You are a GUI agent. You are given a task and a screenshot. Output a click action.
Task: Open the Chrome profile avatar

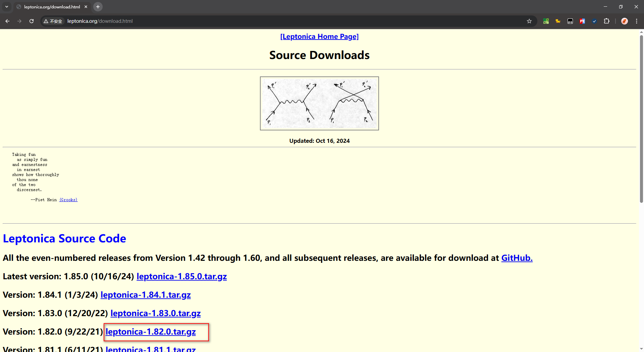tap(625, 21)
